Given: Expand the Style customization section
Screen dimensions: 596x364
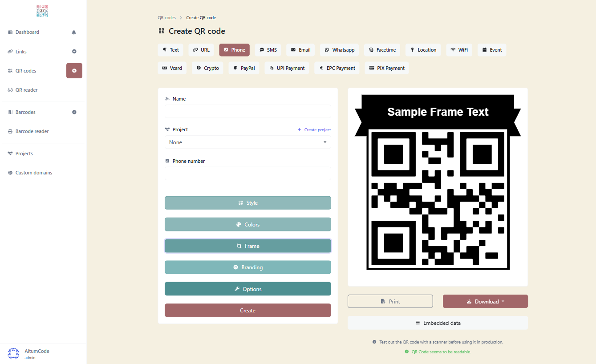Looking at the screenshot, I should click(248, 202).
